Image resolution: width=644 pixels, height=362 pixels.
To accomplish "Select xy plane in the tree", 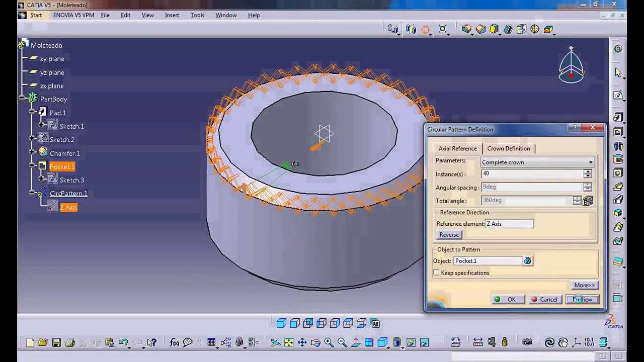I will pos(52,59).
